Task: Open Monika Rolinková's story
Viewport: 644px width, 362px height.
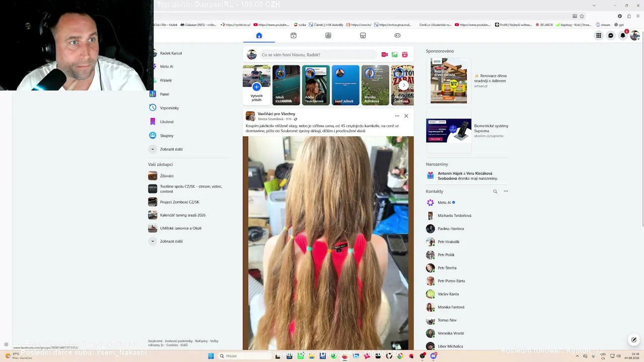Action: click(375, 85)
